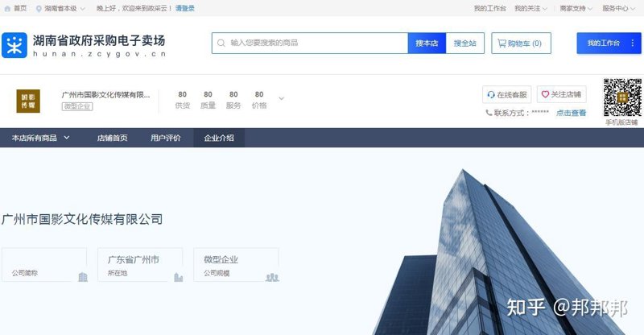Open 我的工作台 link in top bar

[x=490, y=8]
